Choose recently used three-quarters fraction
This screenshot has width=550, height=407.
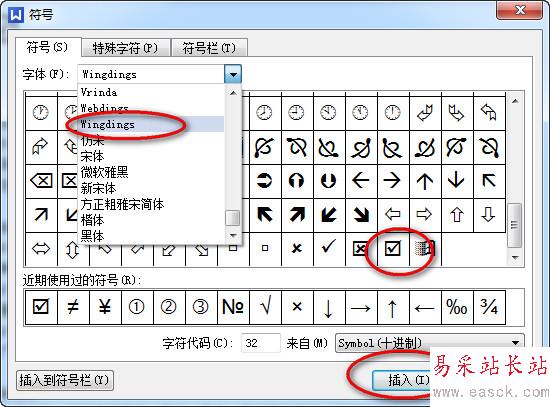coord(489,307)
